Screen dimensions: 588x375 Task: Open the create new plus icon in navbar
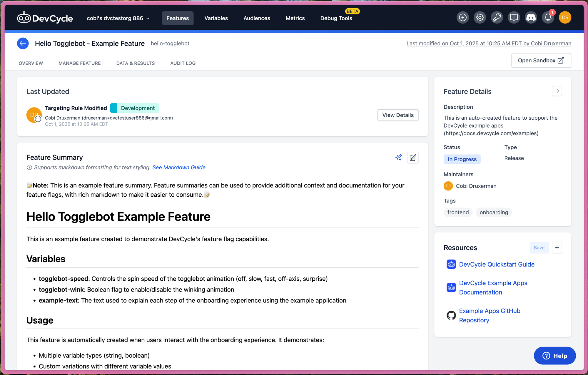(x=462, y=18)
